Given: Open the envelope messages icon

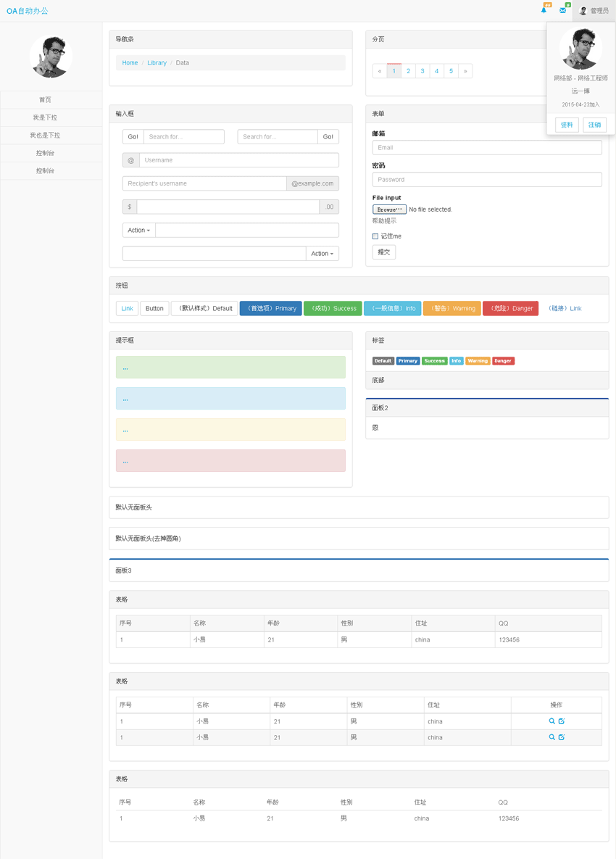Looking at the screenshot, I should coord(563,10).
